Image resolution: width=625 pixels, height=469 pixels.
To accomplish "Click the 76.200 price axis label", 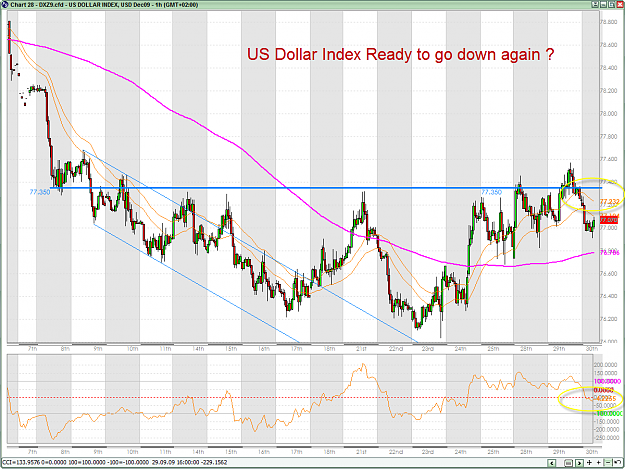I will tap(609, 319).
